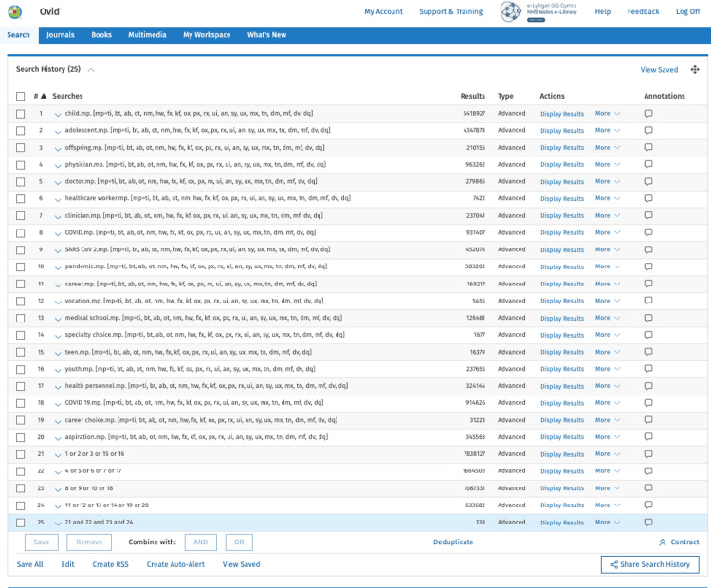Click the NHS Wales e-Library logo
711x588 pixels.
tap(538, 11)
